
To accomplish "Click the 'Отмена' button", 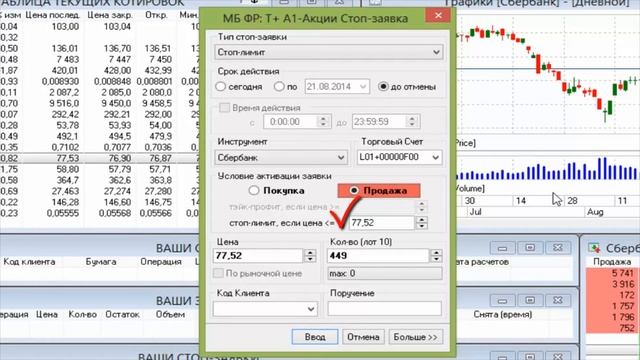I will [363, 337].
